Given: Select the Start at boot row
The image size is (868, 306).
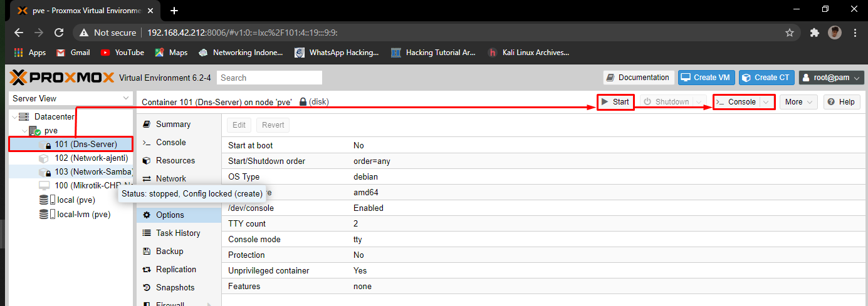Looking at the screenshot, I should (545, 145).
